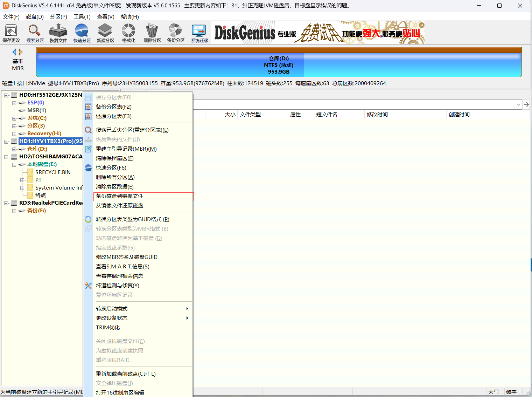Select MSR(1) partition in the tree
532x397 pixels.
37,110
